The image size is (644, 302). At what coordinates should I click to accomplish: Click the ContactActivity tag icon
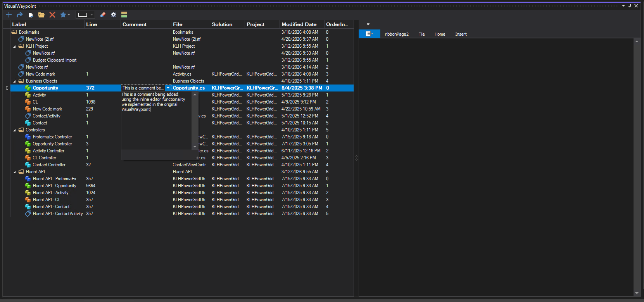coord(28,116)
